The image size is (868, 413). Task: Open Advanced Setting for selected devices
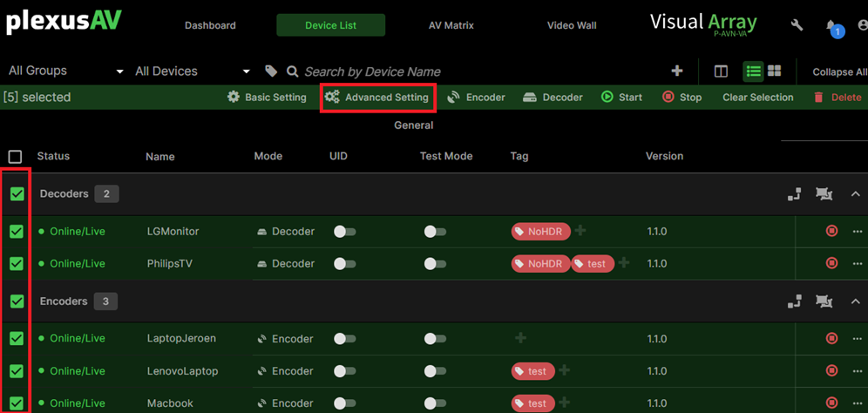(377, 98)
